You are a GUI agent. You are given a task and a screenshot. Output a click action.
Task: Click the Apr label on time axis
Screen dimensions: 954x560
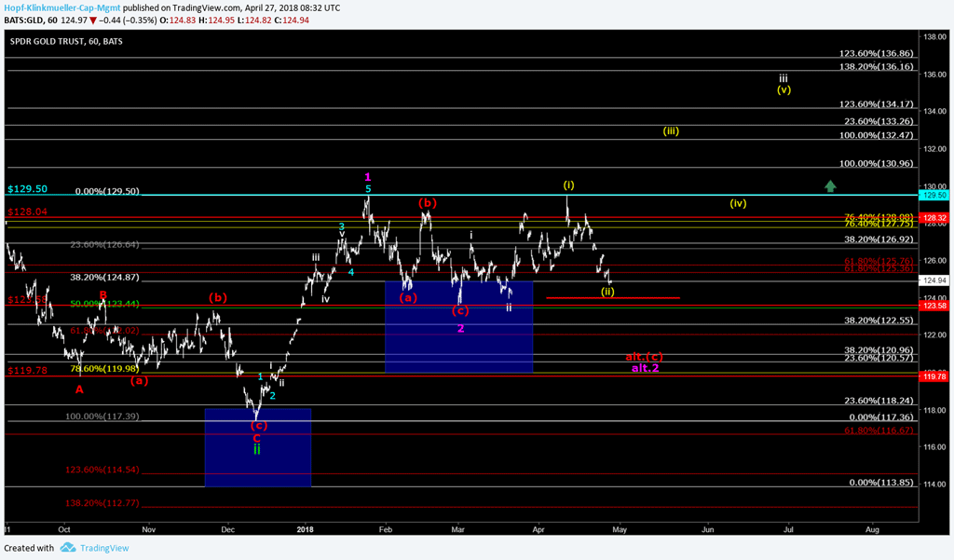point(538,528)
